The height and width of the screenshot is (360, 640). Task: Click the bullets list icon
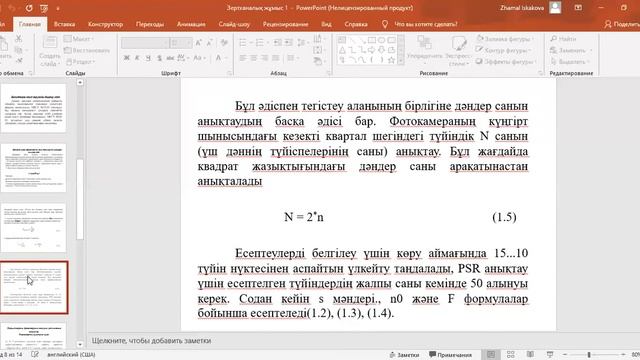point(243,42)
